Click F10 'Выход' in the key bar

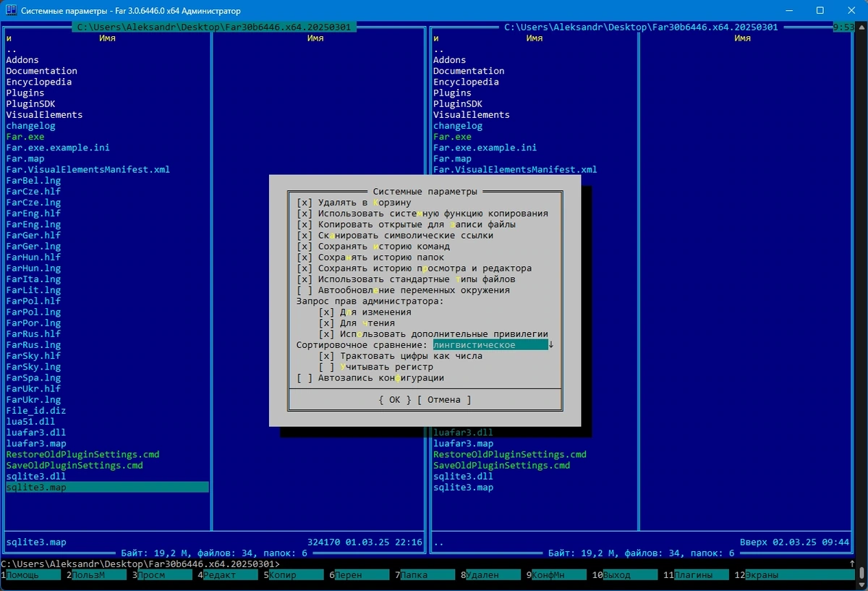click(x=624, y=575)
